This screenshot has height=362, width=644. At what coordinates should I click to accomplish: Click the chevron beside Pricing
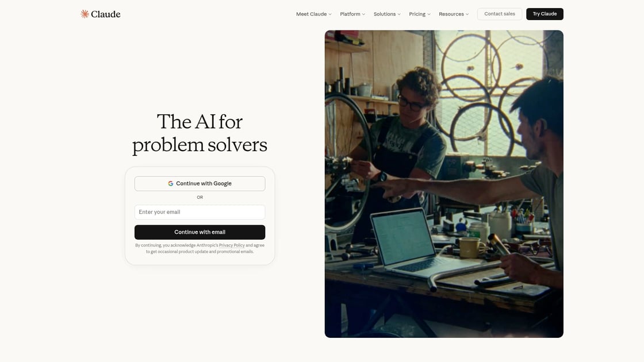pos(429,14)
